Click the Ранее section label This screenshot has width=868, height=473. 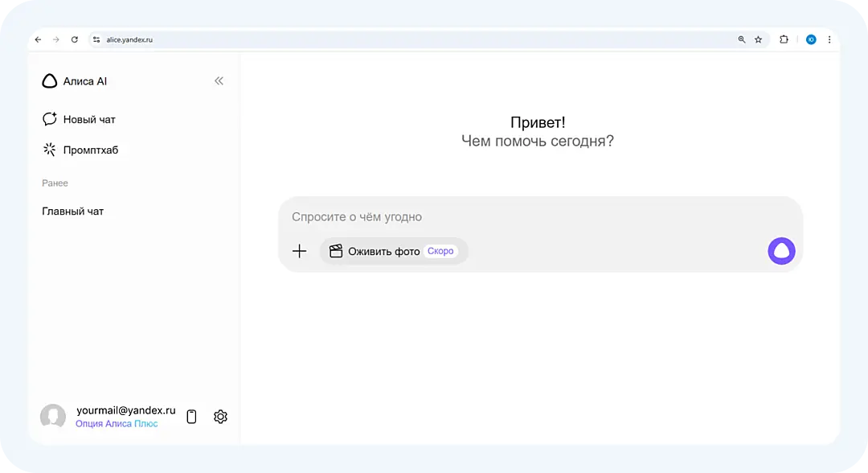[x=55, y=183]
